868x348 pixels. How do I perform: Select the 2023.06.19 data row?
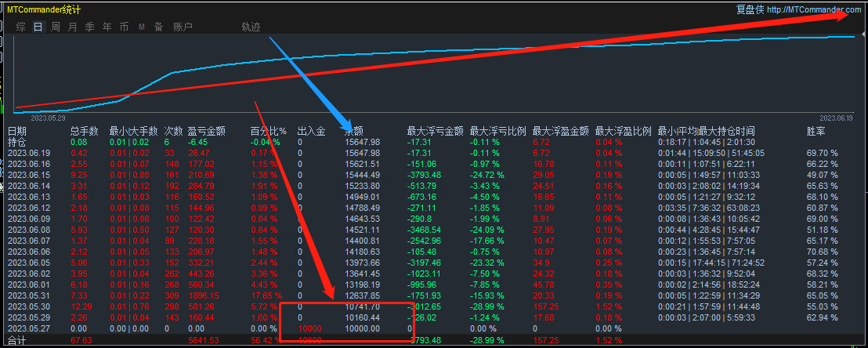coord(29,153)
